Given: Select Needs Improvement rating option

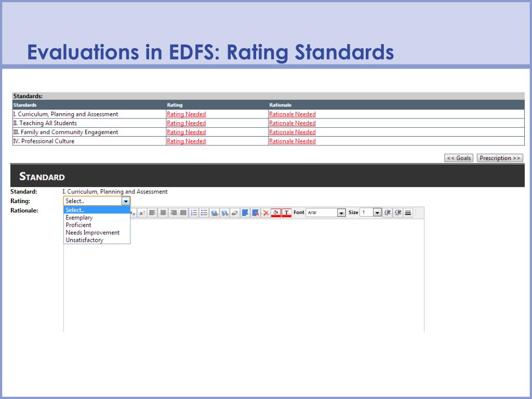Looking at the screenshot, I should tap(97, 232).
